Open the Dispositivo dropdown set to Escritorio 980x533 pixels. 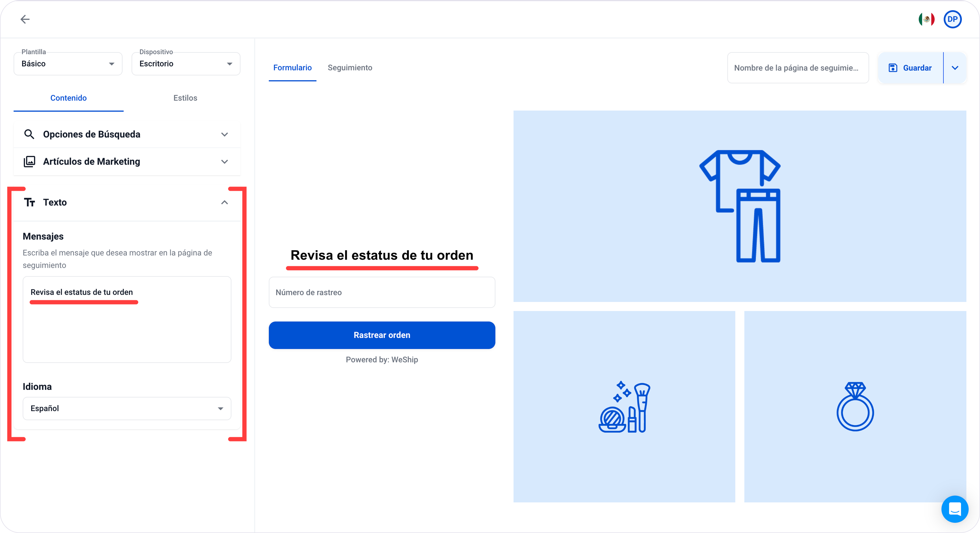186,64
